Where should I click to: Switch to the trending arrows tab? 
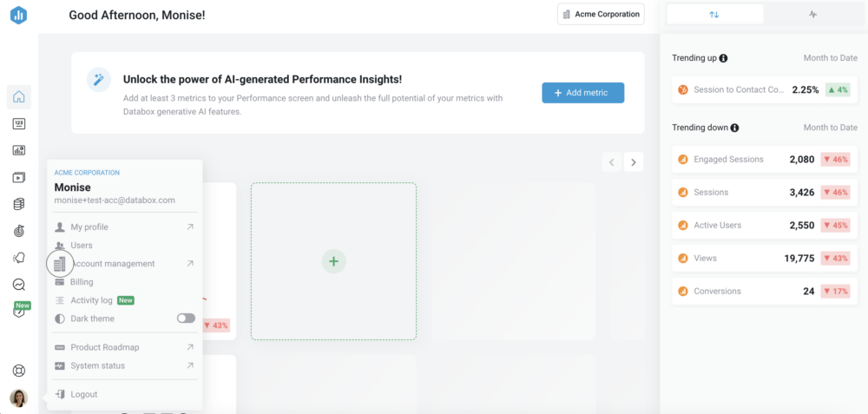coord(714,15)
